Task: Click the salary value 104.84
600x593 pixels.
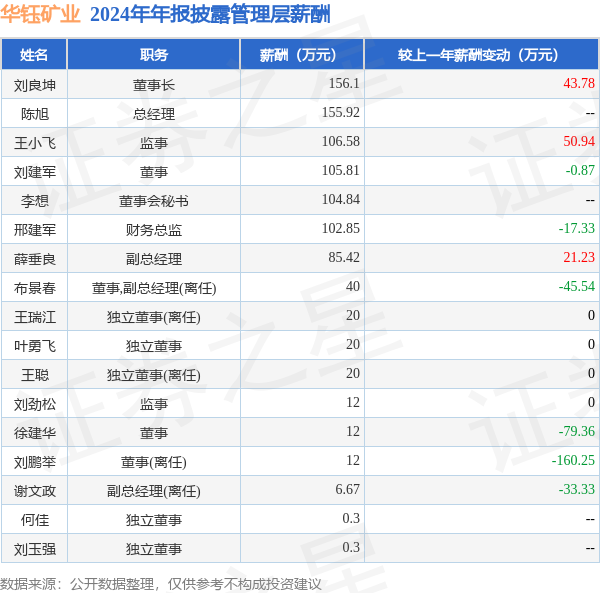Action: click(341, 199)
